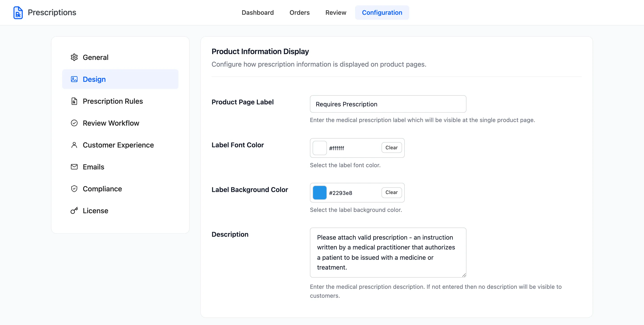Open Compliance settings
Screen dimensions: 644x325
[120, 189]
